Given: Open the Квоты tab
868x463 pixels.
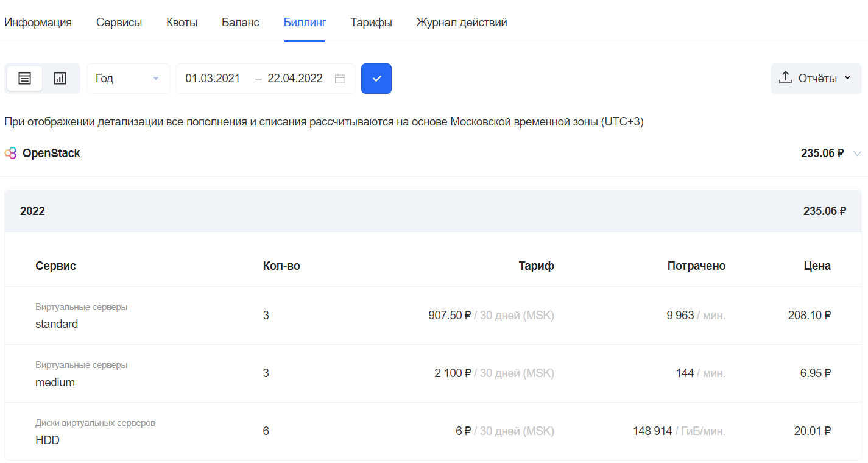Looking at the screenshot, I should pyautogui.click(x=182, y=23).
